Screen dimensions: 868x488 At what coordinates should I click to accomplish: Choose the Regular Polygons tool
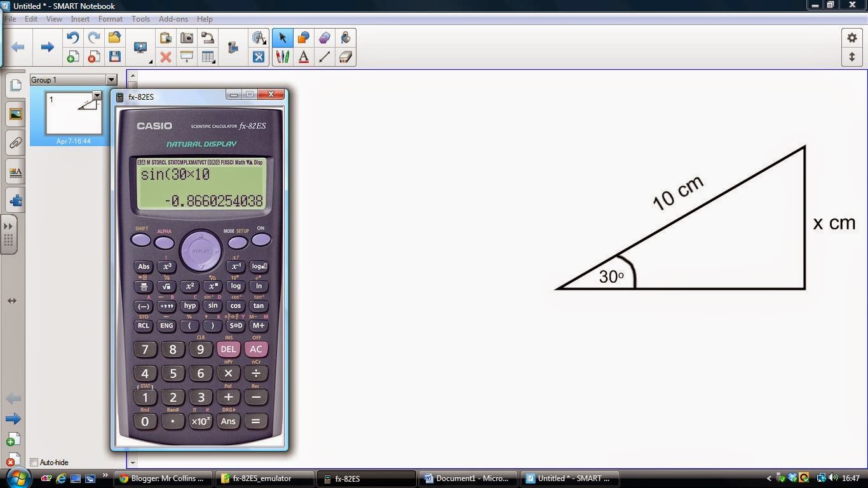click(x=324, y=38)
